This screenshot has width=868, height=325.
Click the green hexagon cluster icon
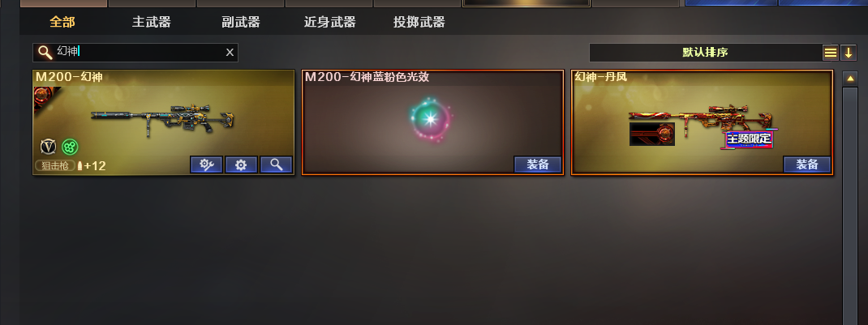point(70,147)
